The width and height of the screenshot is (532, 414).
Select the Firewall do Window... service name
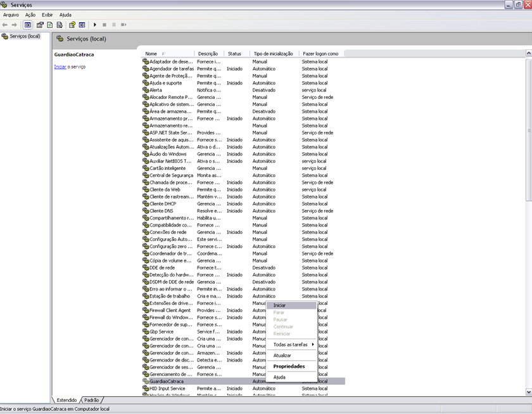click(x=172, y=317)
